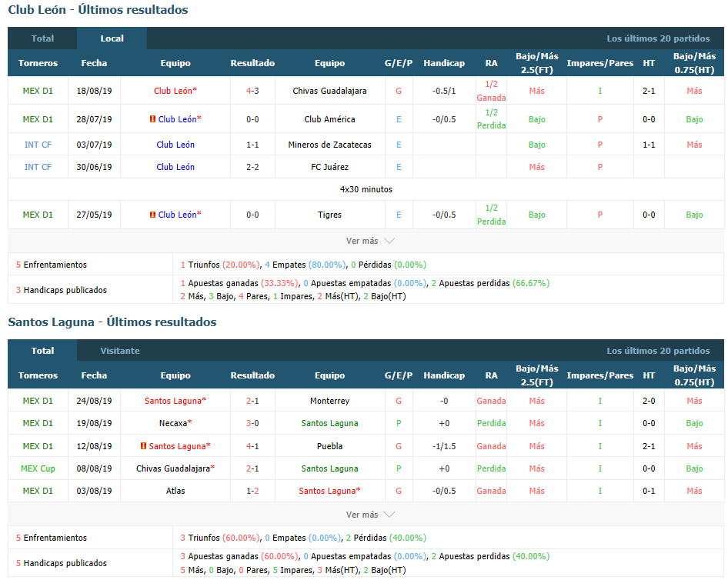Click the 4x30 minutos note

pyautogui.click(x=366, y=189)
